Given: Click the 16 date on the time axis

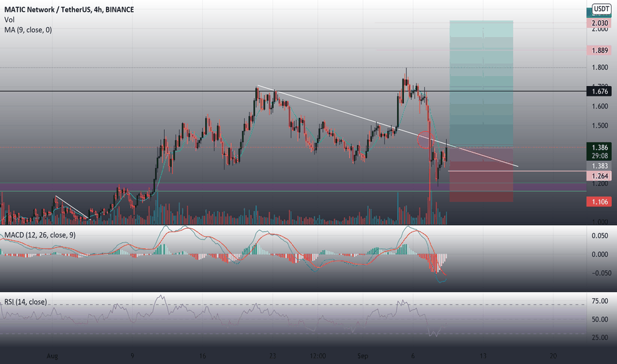Looking at the screenshot, I should (x=203, y=356).
